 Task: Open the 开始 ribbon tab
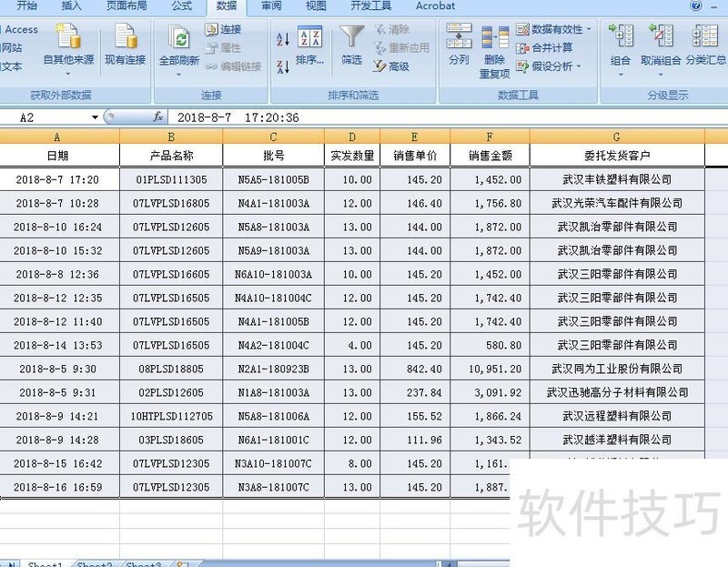(x=27, y=6)
